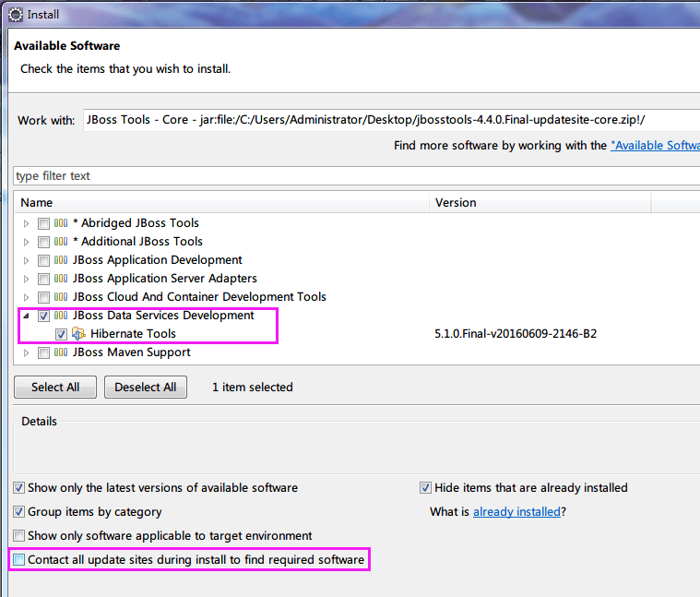Enable Contact all update sites during install
700x597 pixels.
pos(18,559)
